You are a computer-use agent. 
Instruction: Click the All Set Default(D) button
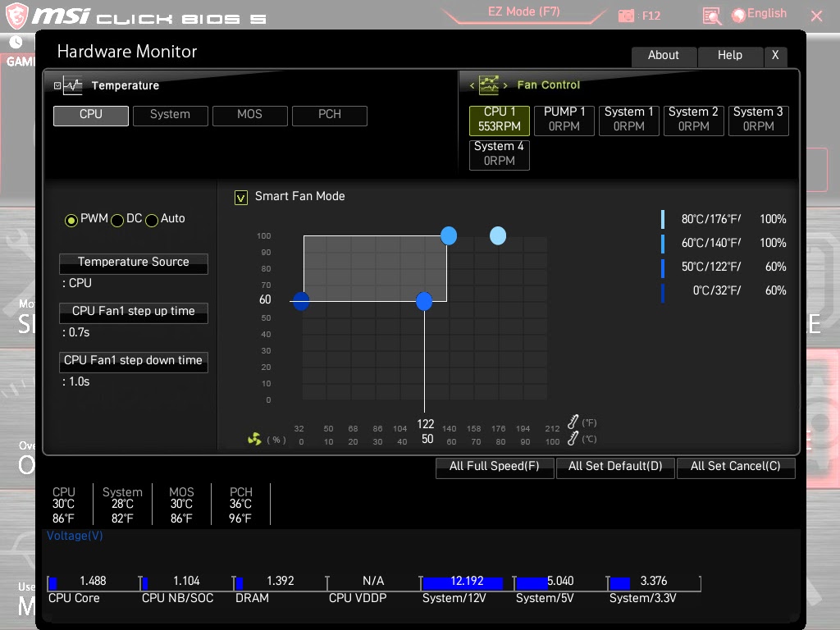pyautogui.click(x=615, y=467)
